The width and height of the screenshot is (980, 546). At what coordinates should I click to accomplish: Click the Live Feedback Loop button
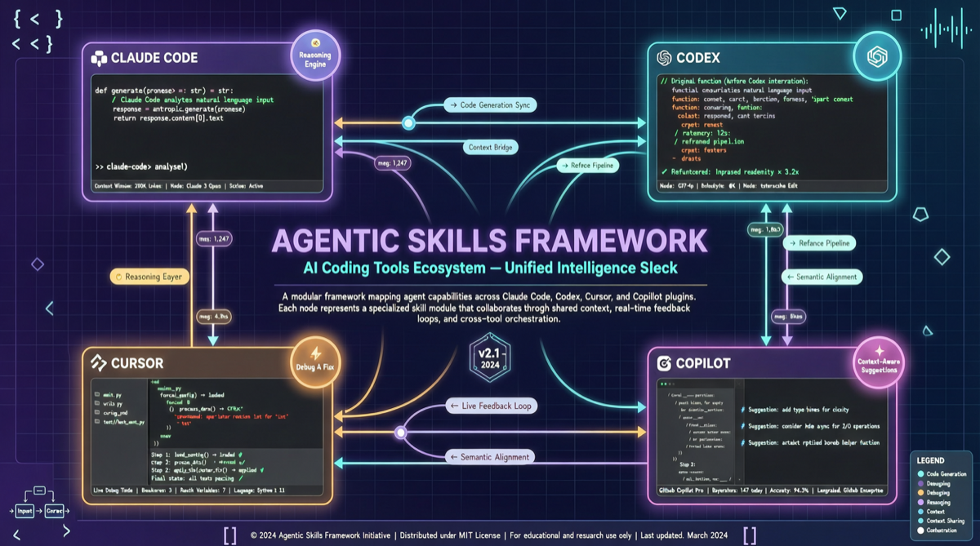click(490, 406)
